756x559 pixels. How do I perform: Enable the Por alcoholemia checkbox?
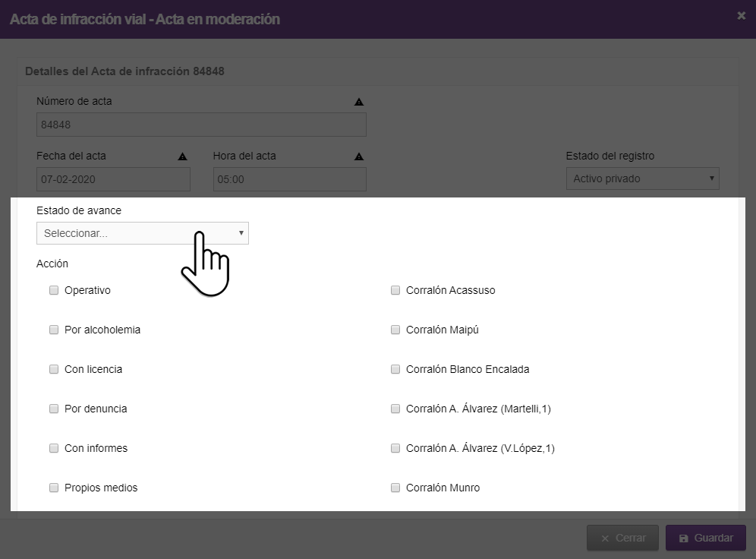click(54, 330)
